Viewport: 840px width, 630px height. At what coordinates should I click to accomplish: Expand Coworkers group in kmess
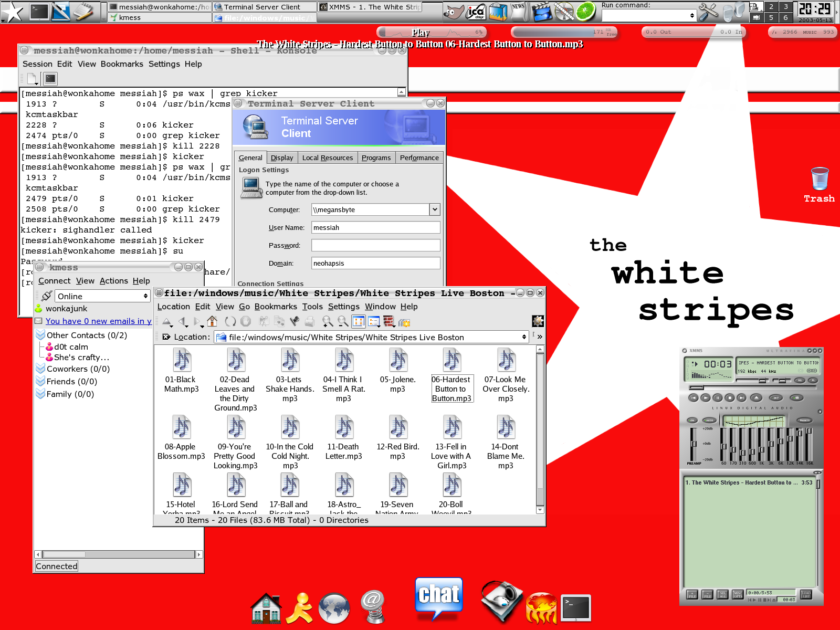(40, 369)
